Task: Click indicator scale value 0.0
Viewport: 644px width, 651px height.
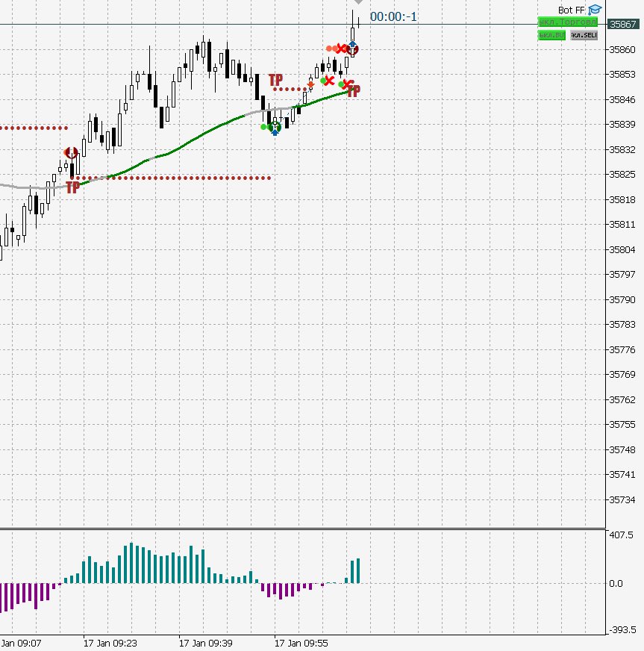Action: [x=616, y=583]
